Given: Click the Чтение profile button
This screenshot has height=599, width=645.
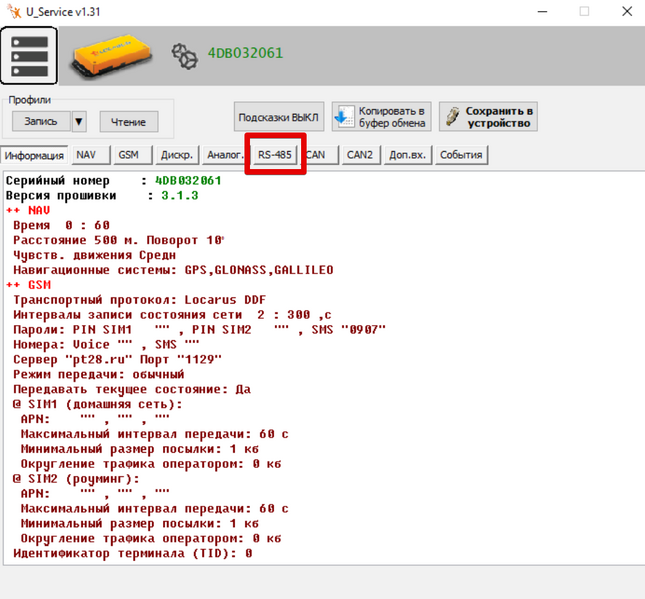Looking at the screenshot, I should coord(129,122).
